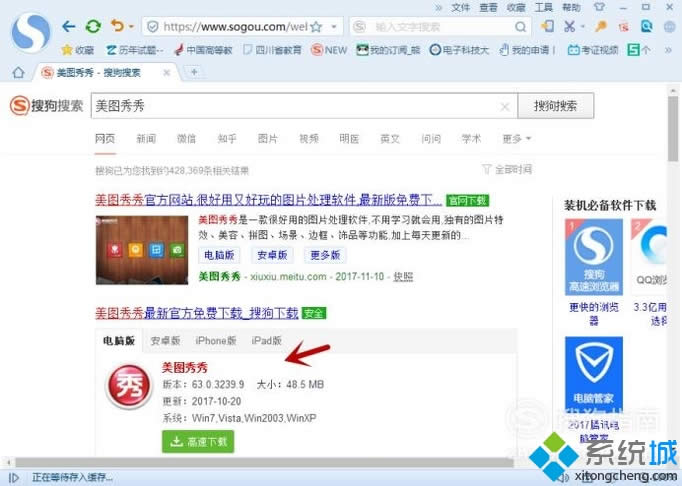Click the globe icon on toolbar
This screenshot has height=486, width=682.
[x=670, y=27]
